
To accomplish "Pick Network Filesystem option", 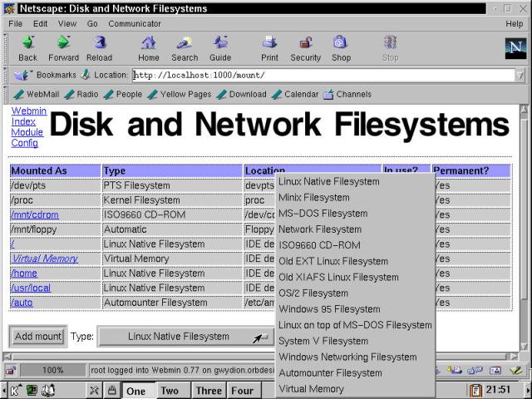I will tap(320, 229).
